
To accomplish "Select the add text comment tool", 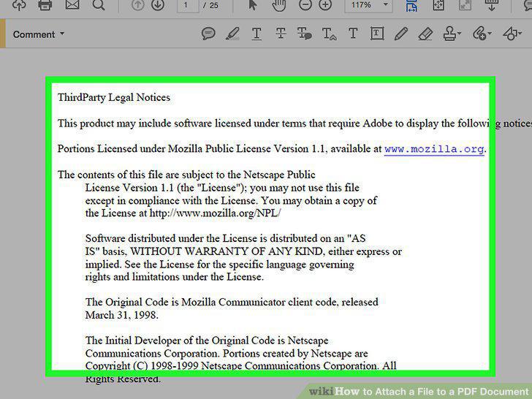I will coord(353,34).
